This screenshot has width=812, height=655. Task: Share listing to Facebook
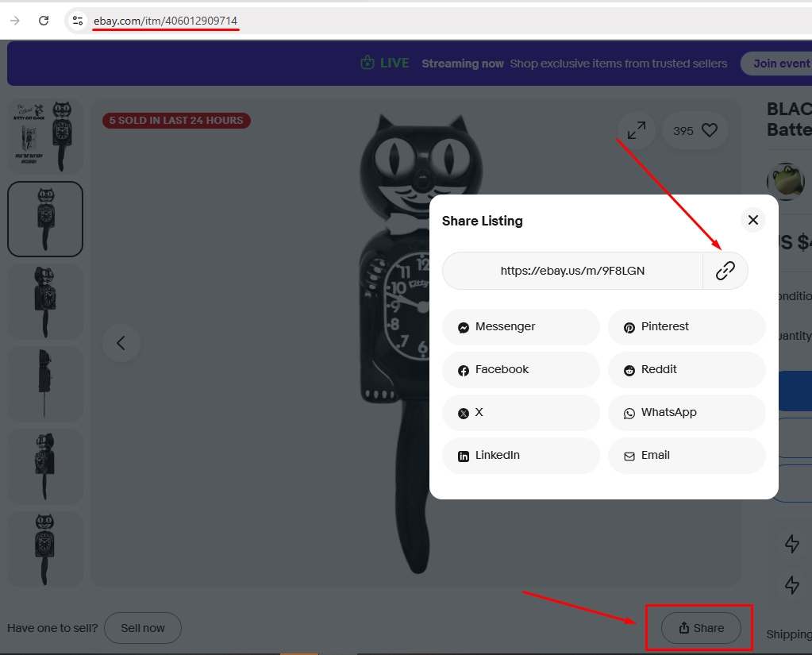(x=521, y=370)
